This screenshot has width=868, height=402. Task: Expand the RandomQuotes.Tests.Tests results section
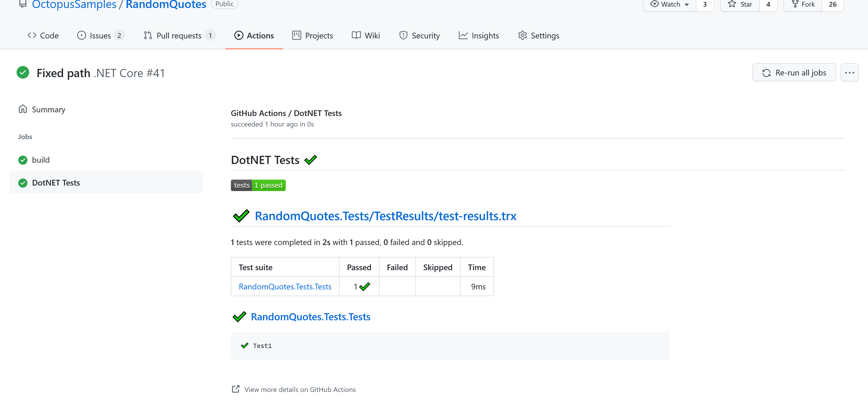[310, 316]
